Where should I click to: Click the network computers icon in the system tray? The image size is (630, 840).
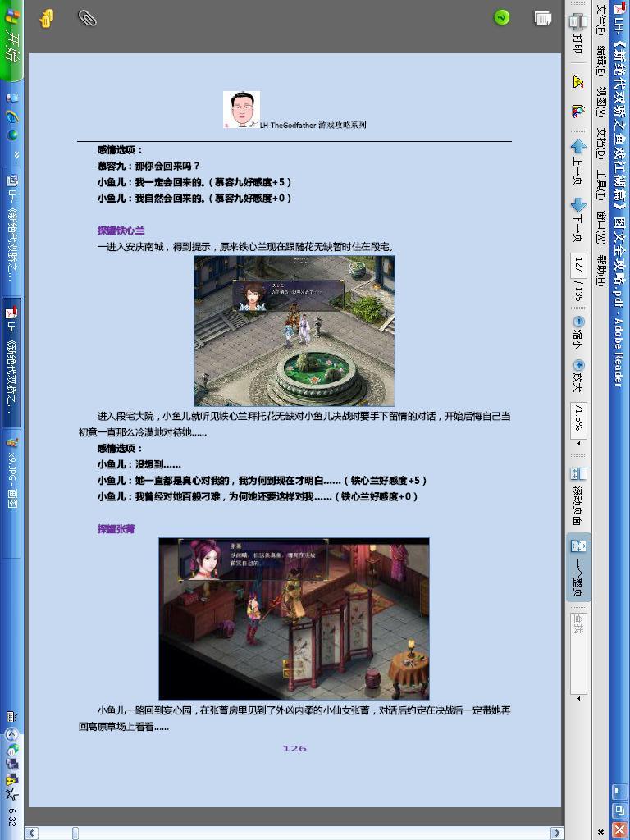11,764
